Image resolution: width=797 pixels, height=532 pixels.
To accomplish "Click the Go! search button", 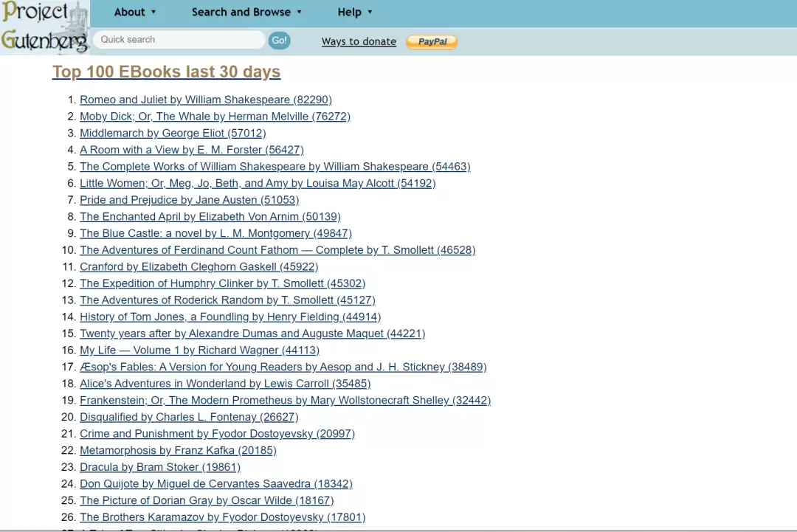I will pyautogui.click(x=279, y=40).
